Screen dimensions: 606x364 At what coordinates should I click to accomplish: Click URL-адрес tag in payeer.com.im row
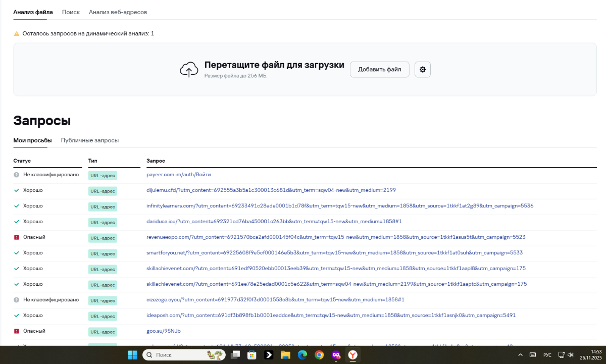[103, 176]
